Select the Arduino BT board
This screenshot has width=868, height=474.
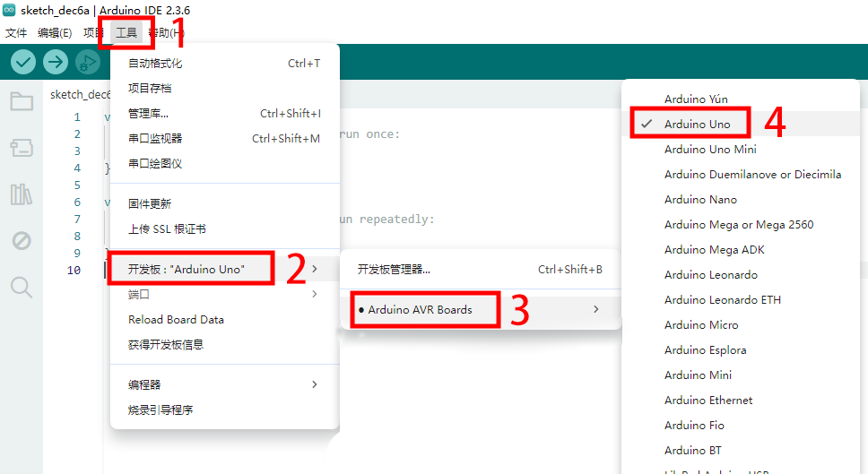point(741,450)
